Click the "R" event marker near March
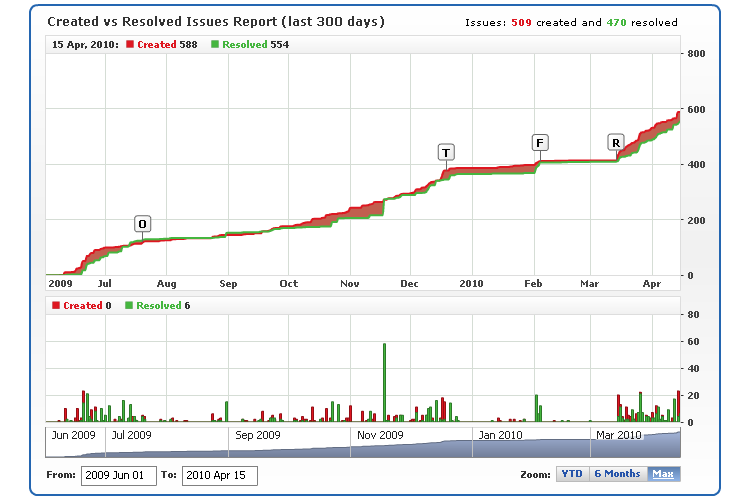Image resolution: width=750 pixels, height=500 pixels. point(616,143)
